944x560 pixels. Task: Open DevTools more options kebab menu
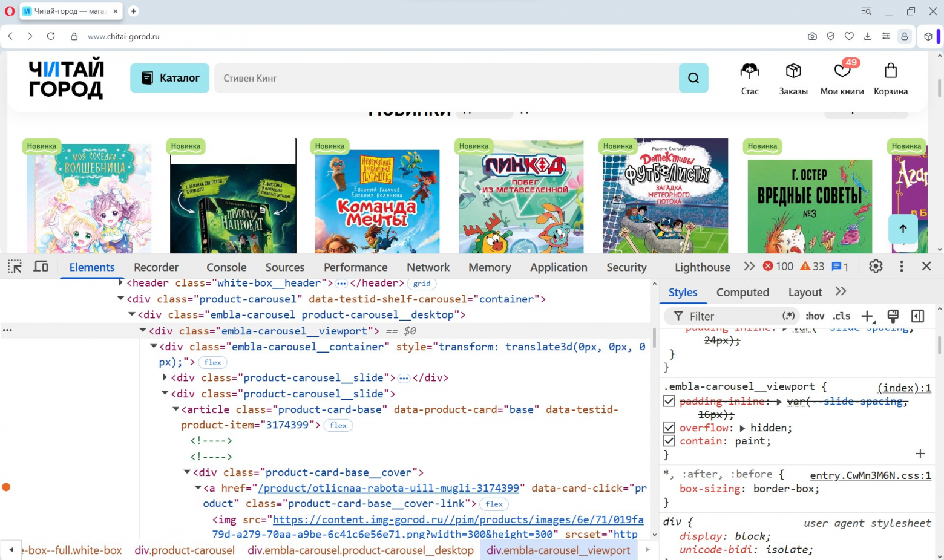(902, 266)
